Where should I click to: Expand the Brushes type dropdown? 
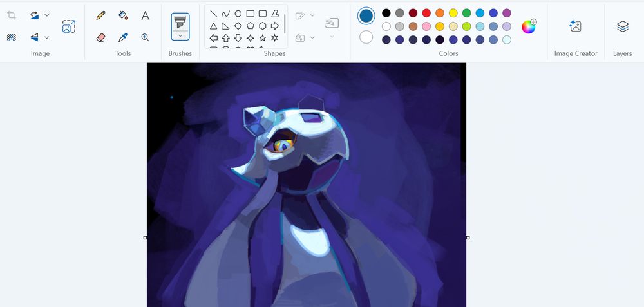click(x=180, y=35)
